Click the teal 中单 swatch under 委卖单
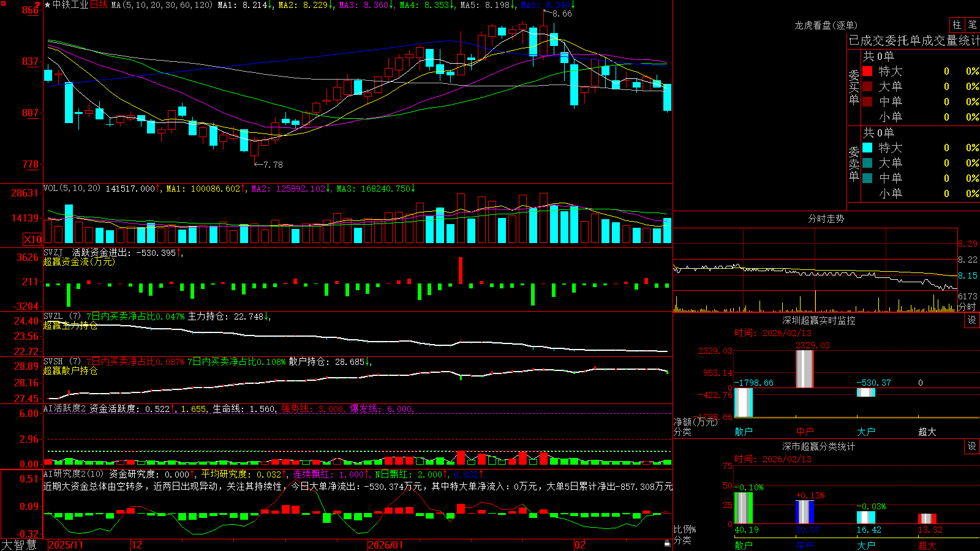 click(x=867, y=178)
